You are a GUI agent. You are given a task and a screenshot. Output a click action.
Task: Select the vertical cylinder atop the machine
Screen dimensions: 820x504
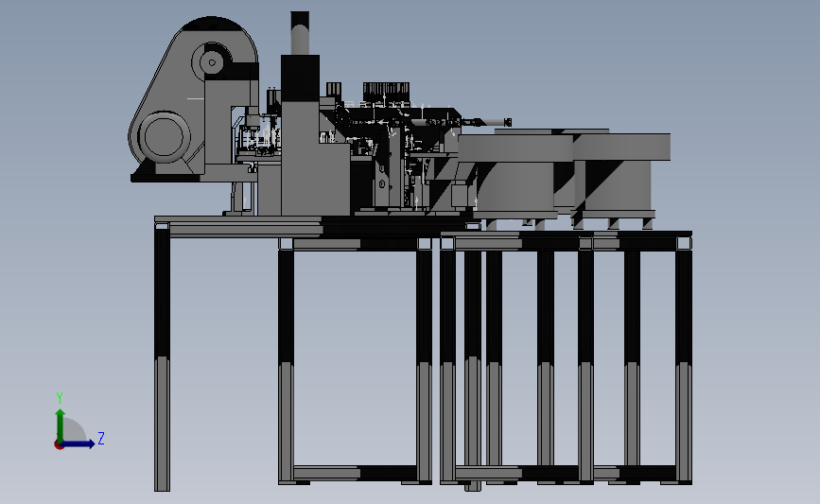point(300,33)
